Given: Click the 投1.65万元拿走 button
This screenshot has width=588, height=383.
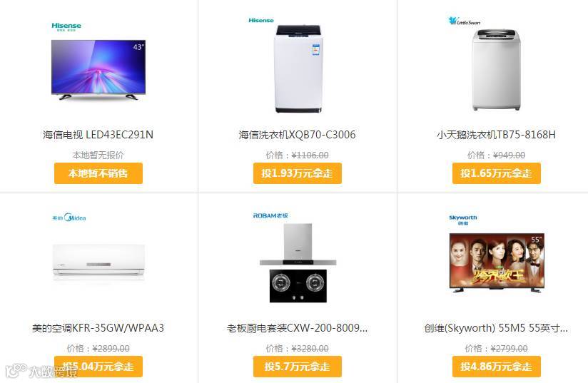Looking at the screenshot, I should (x=497, y=173).
